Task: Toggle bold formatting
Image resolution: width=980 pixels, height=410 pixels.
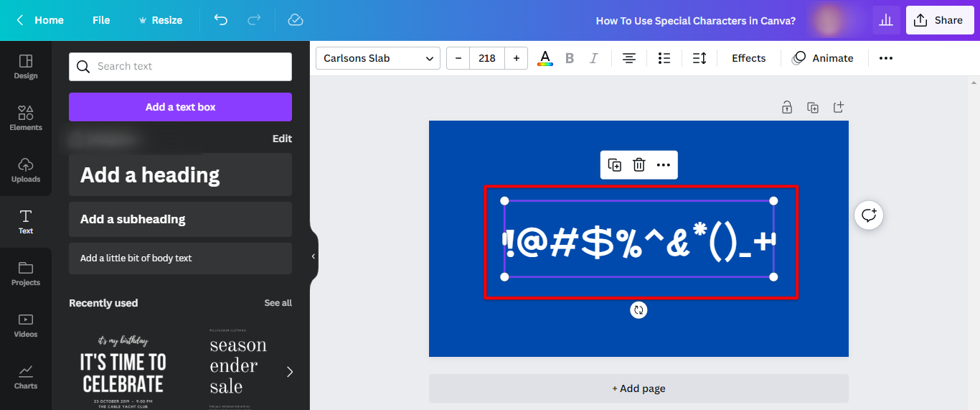Action: [x=570, y=58]
